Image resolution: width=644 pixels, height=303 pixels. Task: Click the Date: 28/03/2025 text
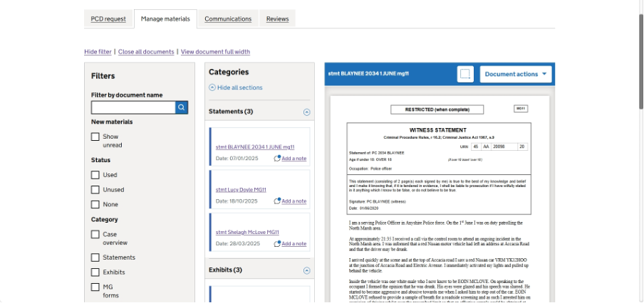pos(238,243)
